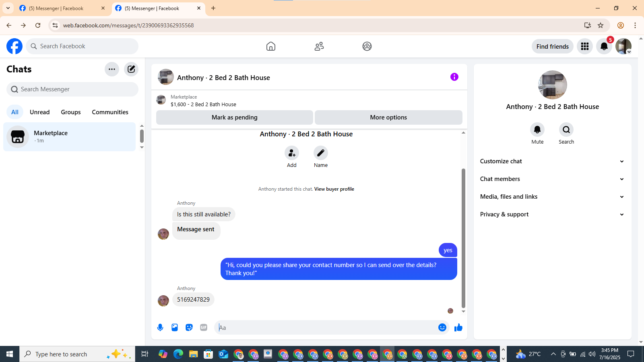Open the Windows notification center
Image resolution: width=644 pixels, height=362 pixels.
click(x=631, y=354)
